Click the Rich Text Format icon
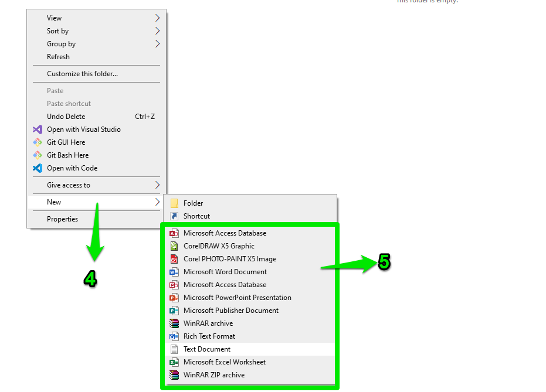Image resolution: width=546 pixels, height=392 pixels. [174, 336]
